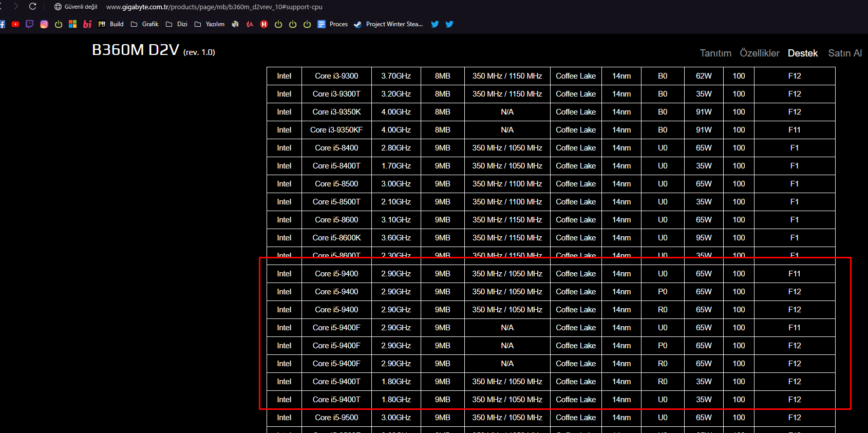
Task: Click the '1.70GHz' frequency cell
Action: [x=396, y=166]
